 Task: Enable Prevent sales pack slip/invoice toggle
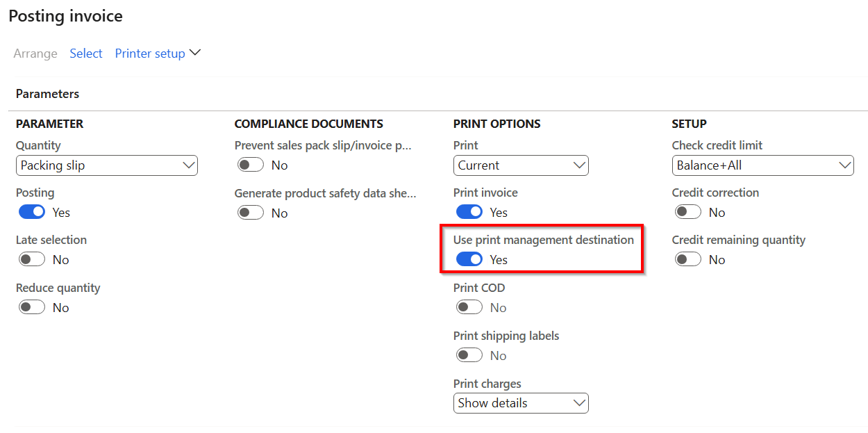tap(251, 165)
